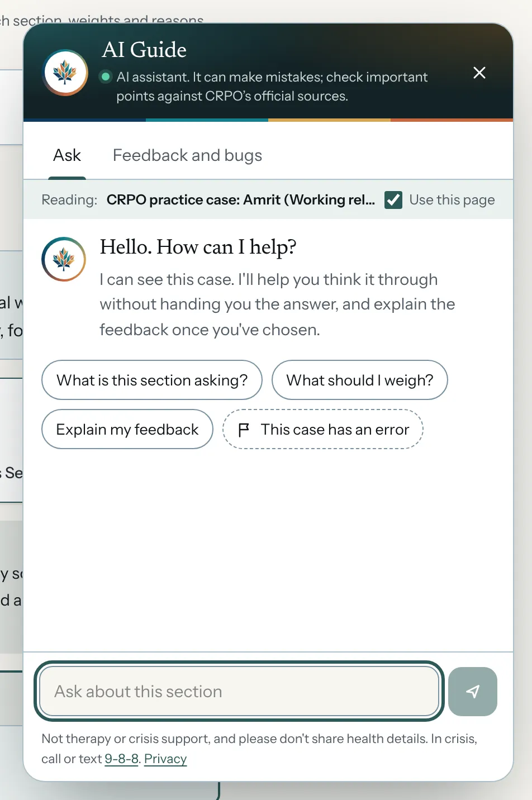This screenshot has width=532, height=800.
Task: Report 'This case has an error'
Action: 323,429
